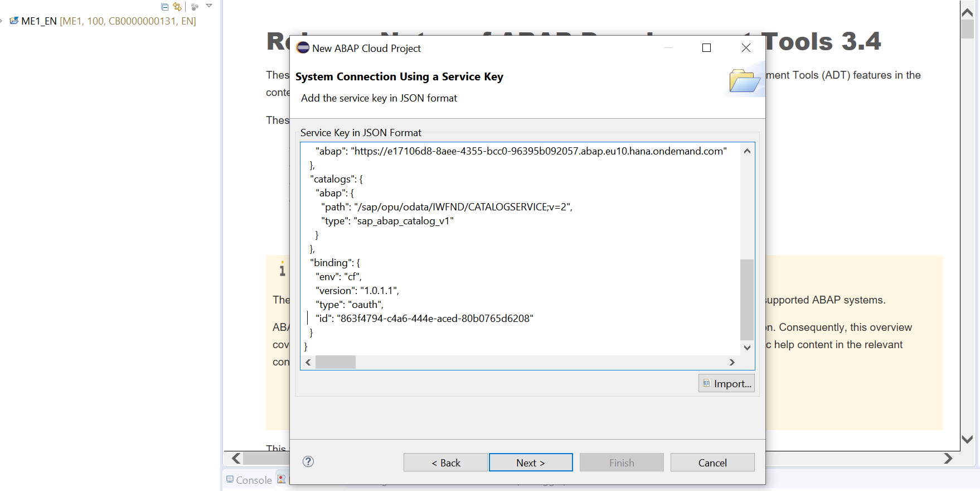Click Import... to load service key file
This screenshot has height=491, width=980.
click(726, 383)
